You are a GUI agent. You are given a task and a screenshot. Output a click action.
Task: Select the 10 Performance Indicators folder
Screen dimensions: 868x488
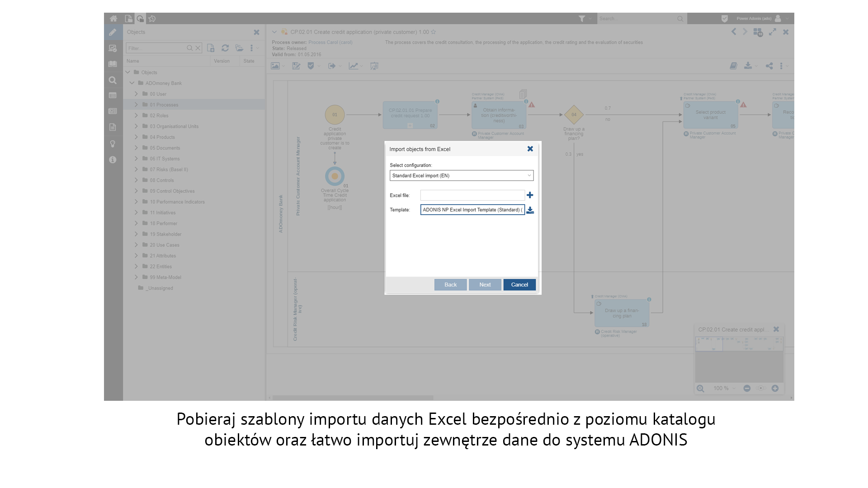pos(177,202)
